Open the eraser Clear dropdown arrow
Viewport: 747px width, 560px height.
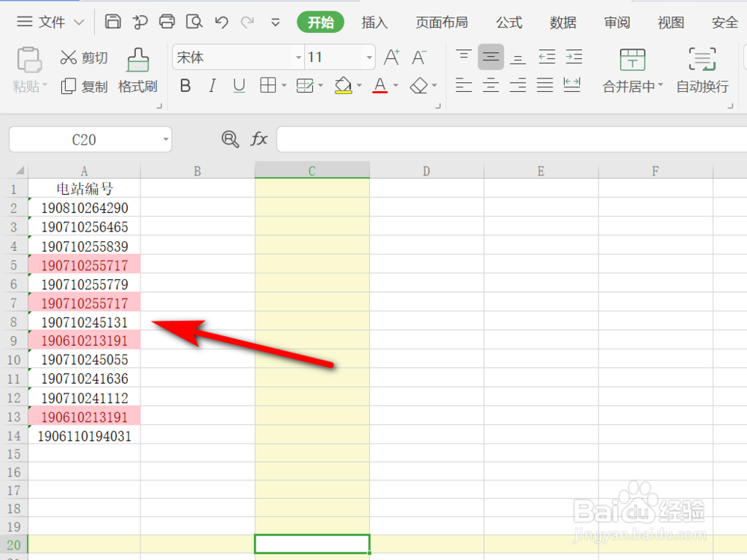point(435,85)
